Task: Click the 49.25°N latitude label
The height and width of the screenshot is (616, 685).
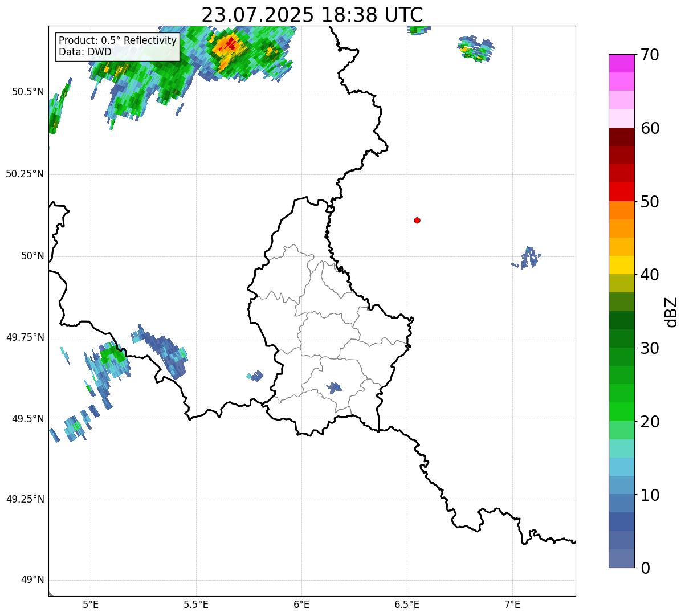Action: pos(25,499)
